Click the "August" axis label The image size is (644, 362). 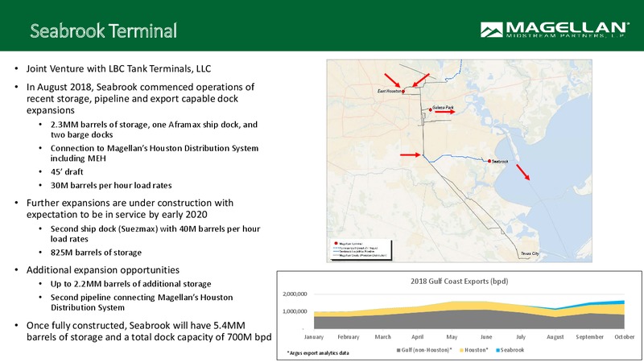pyautogui.click(x=555, y=336)
